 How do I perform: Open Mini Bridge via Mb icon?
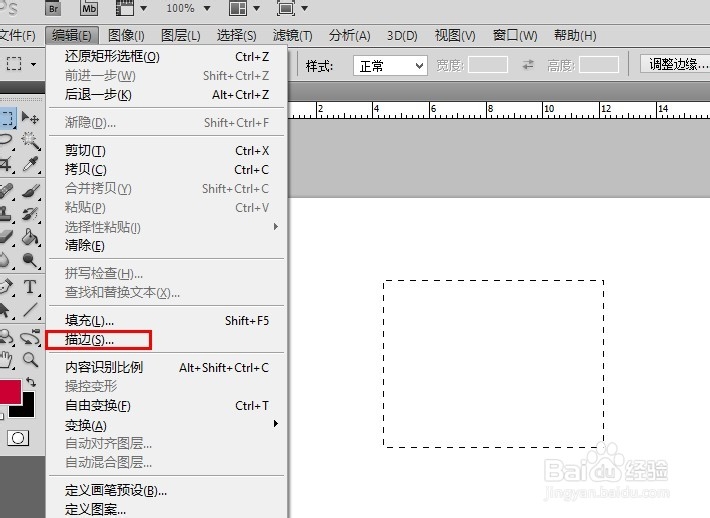click(x=89, y=8)
